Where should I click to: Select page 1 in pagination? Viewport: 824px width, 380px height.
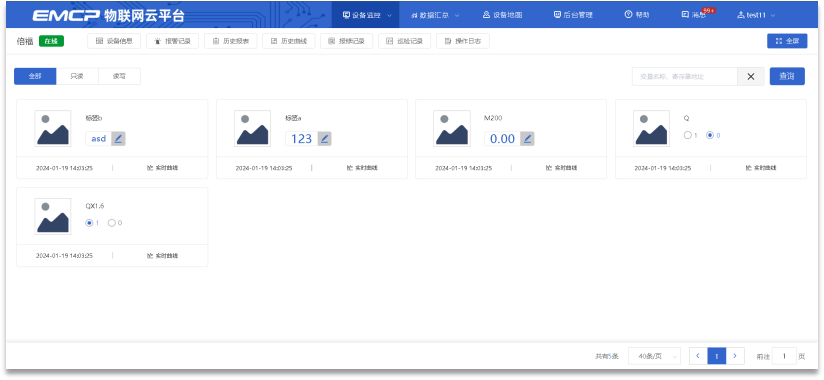(x=717, y=356)
